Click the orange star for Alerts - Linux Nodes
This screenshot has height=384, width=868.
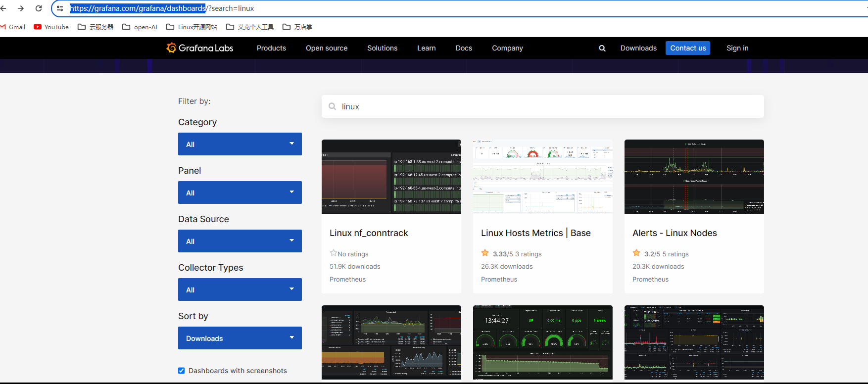pyautogui.click(x=636, y=253)
